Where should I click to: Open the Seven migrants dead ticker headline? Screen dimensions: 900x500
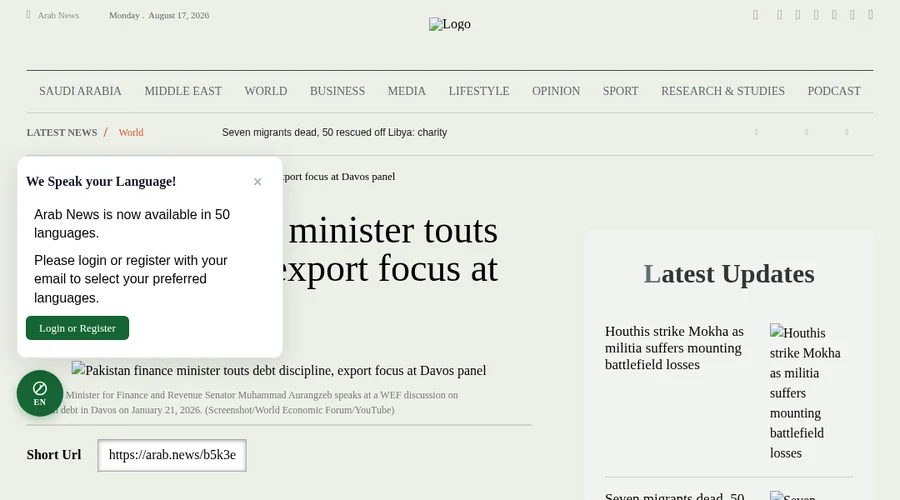pyautogui.click(x=335, y=133)
